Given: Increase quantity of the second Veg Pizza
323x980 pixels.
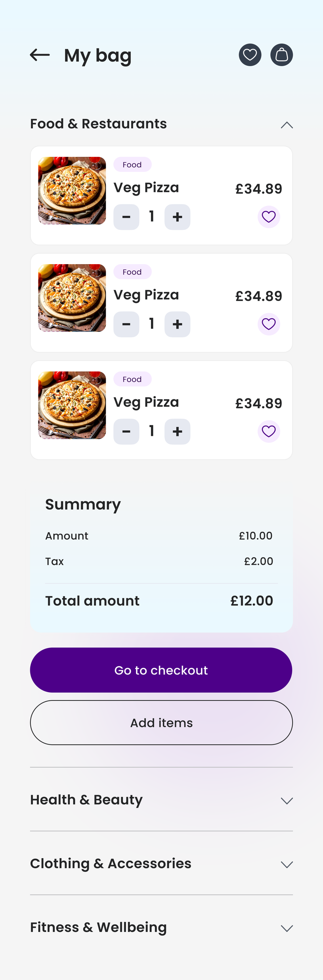Looking at the screenshot, I should pyautogui.click(x=177, y=324).
